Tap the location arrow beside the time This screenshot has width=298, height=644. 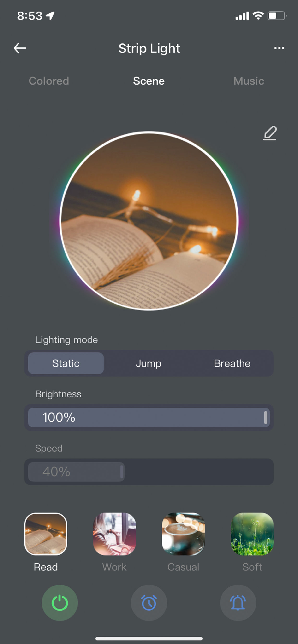[50, 16]
